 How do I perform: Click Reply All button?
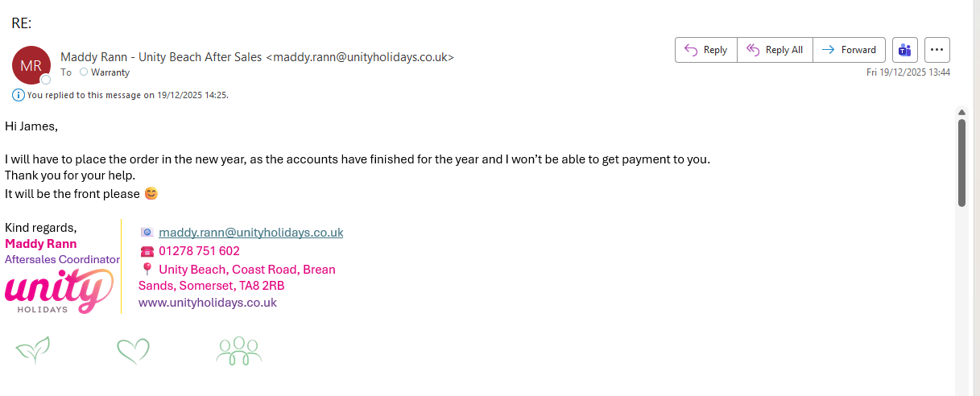(775, 50)
